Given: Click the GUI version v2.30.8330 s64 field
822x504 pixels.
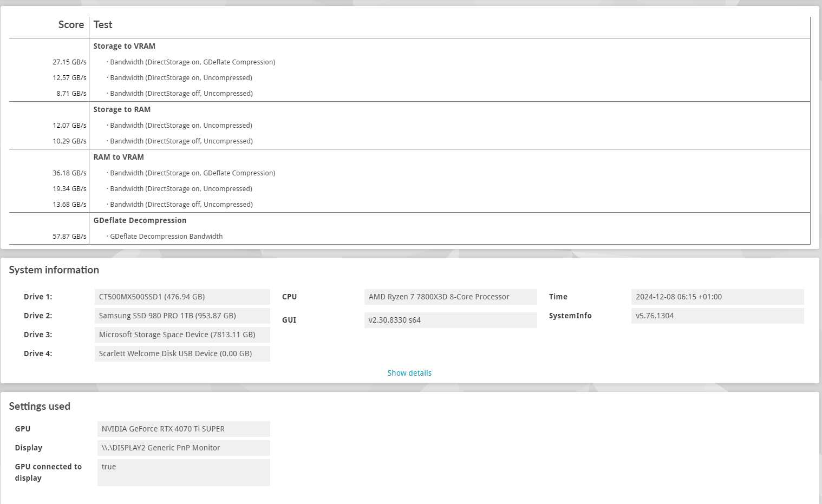Looking at the screenshot, I should [451, 320].
